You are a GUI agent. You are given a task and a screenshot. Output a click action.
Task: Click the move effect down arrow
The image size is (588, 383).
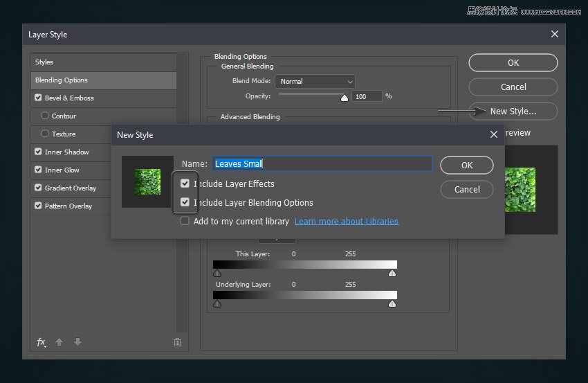pyautogui.click(x=77, y=342)
